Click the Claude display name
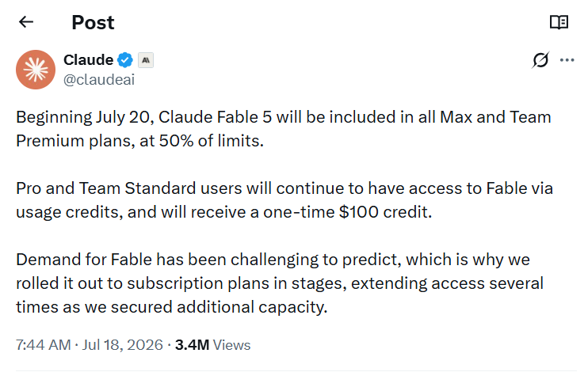The height and width of the screenshot is (372, 588). point(88,60)
